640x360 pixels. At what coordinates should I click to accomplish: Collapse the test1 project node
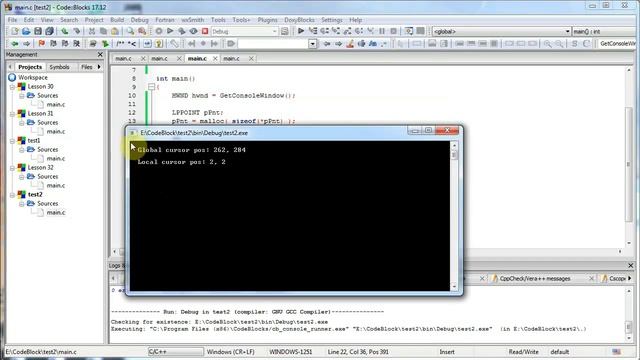[x=12, y=141]
